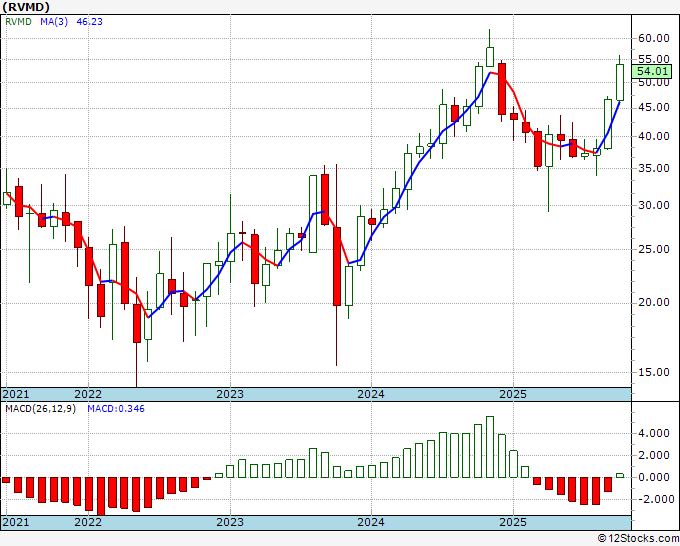Click the 35.00 price axis label
Image resolution: width=680 pixels, height=546 pixels.
click(654, 168)
